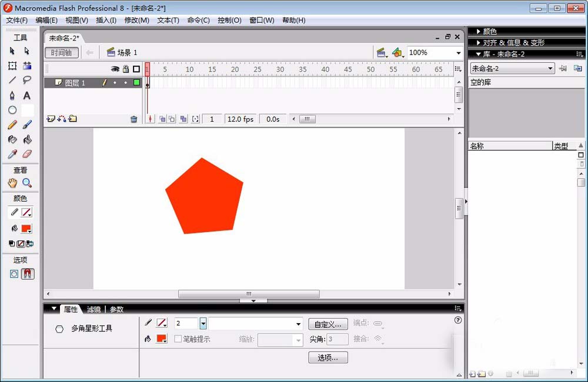
Task: Toggle Snap to Objects magnet
Action: pyautogui.click(x=28, y=274)
